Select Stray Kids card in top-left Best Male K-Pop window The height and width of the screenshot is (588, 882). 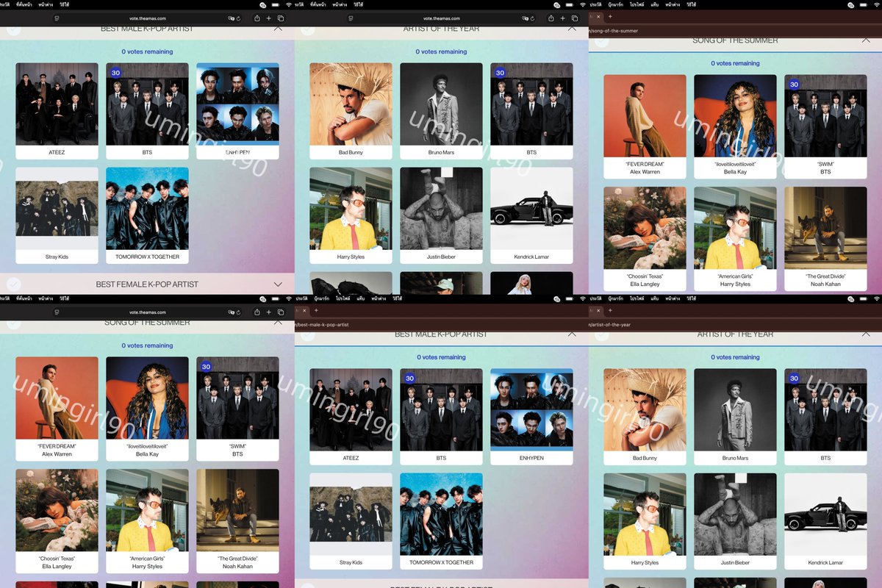[x=57, y=215]
